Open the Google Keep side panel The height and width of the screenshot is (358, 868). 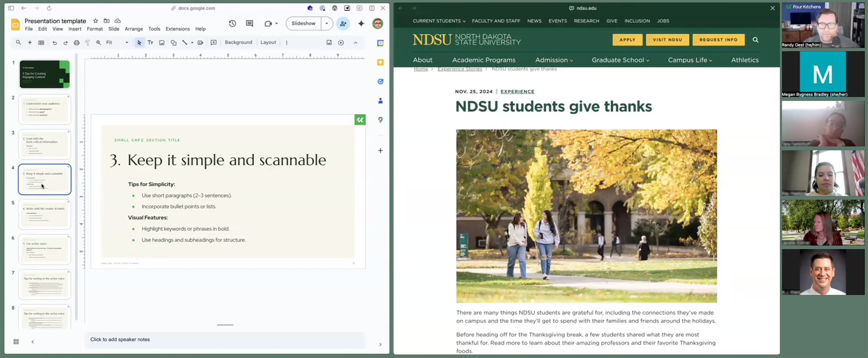pos(380,62)
